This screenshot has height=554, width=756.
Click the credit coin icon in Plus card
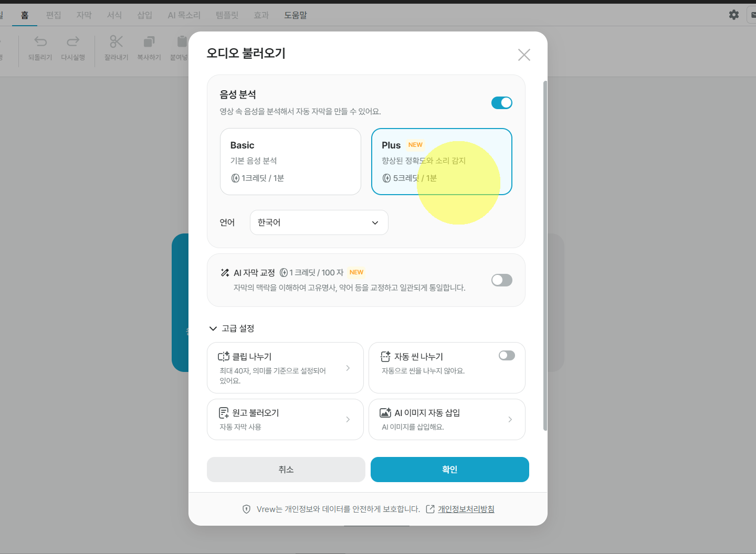pos(386,178)
